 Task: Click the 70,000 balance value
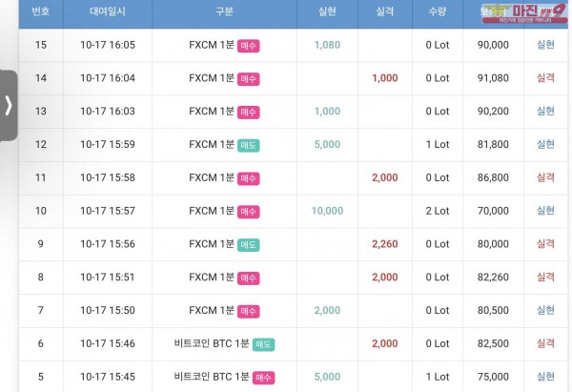[x=493, y=211]
